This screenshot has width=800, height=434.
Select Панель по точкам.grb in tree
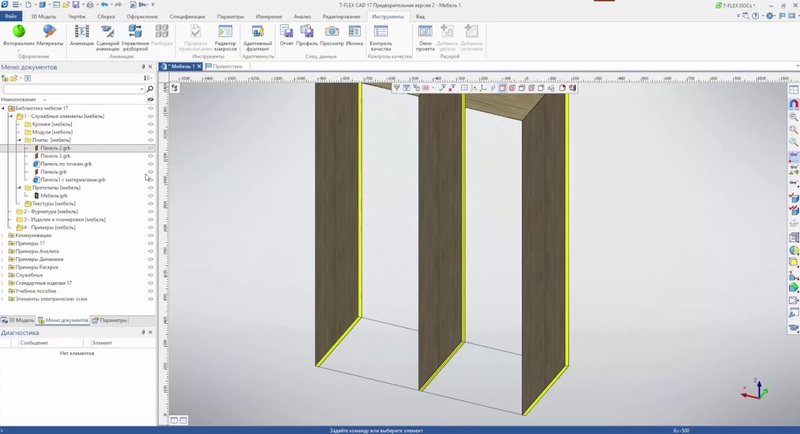pos(66,164)
